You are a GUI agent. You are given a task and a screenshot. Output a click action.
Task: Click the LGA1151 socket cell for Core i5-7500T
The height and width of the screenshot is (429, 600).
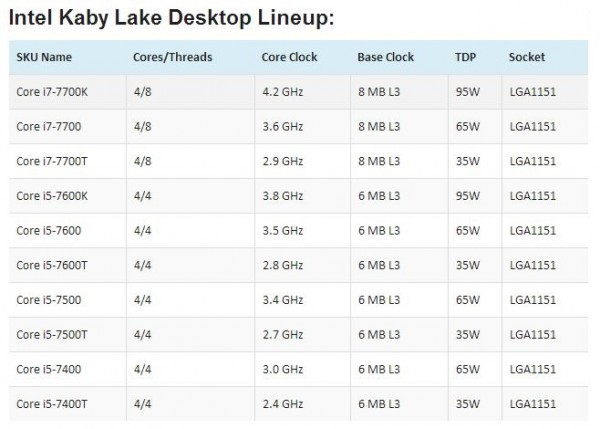[532, 332]
